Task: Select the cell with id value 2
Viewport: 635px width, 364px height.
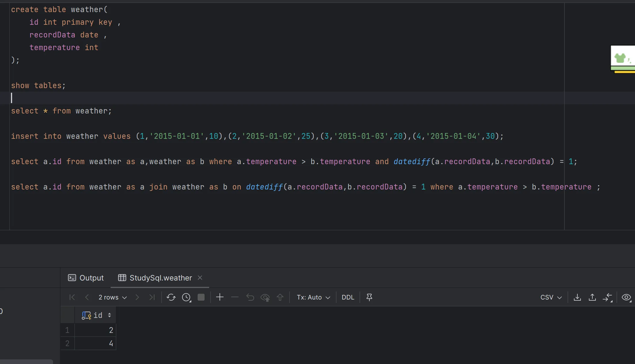Action: pos(95,330)
